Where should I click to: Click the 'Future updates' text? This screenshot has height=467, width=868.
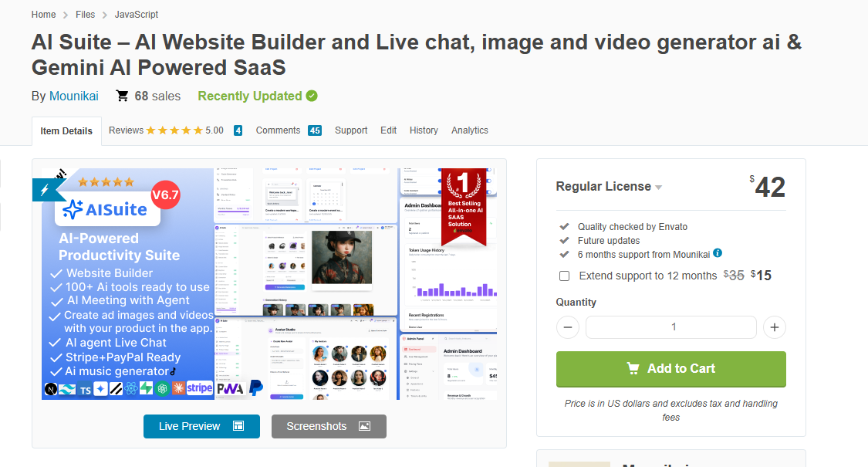pyautogui.click(x=609, y=240)
